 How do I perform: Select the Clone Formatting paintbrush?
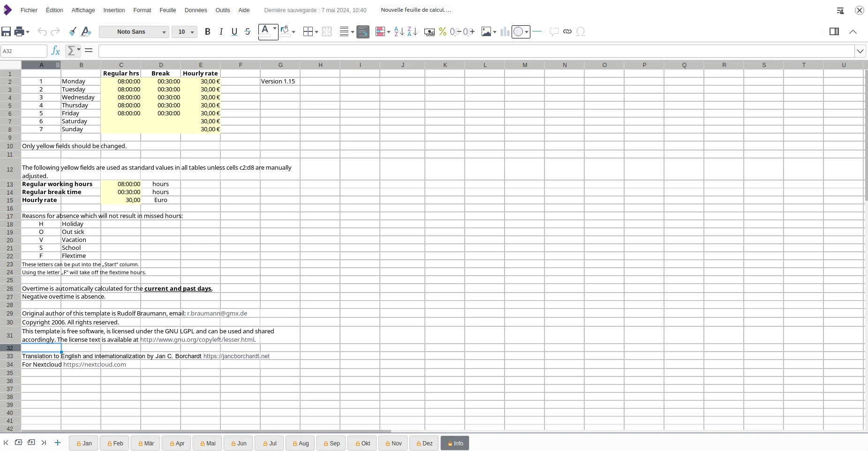(x=73, y=32)
